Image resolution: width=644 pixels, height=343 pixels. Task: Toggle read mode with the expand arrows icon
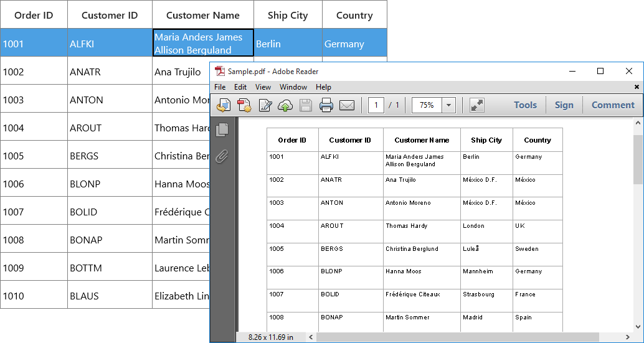[477, 105]
